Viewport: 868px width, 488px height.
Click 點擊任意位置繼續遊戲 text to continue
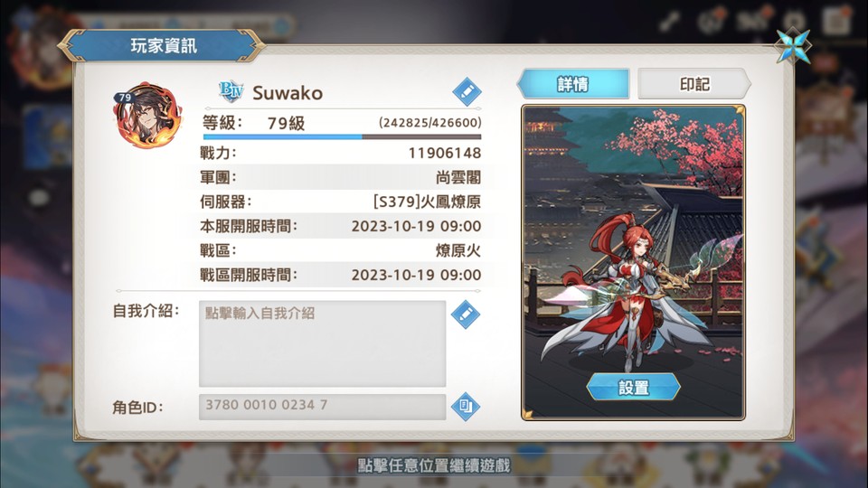coord(433,465)
